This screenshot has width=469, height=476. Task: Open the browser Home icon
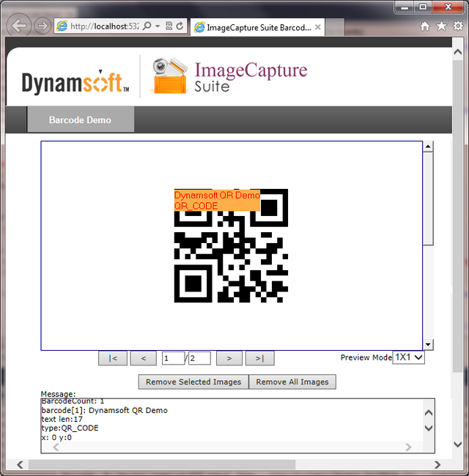424,26
